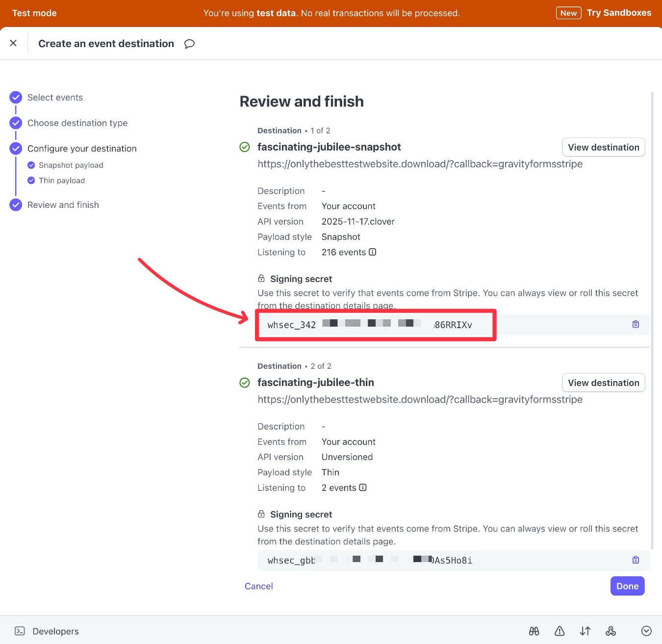Screen dimensions: 662x644
Task: Click the warning triangle icon in the Developers bar
Action: (x=560, y=631)
